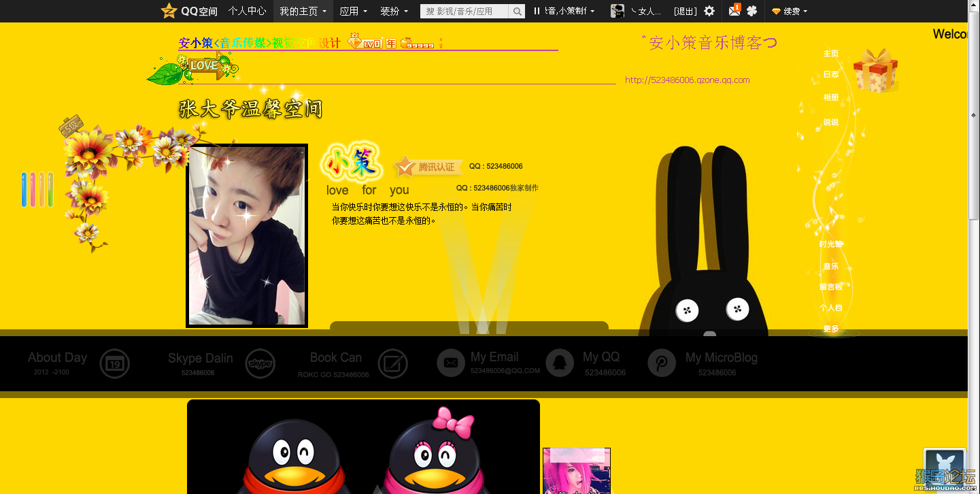Click the Skype Dalin label
The height and width of the screenshot is (494, 980).
click(201, 358)
